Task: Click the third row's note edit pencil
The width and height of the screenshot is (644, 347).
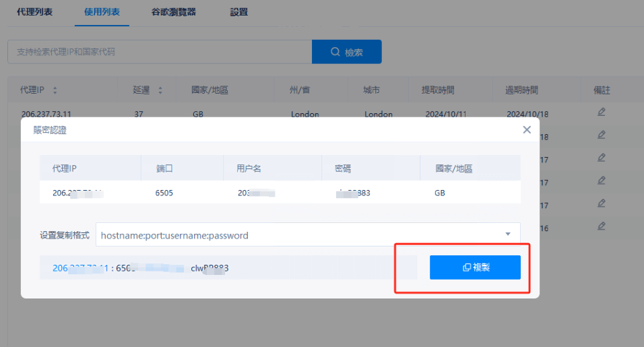Action: (x=601, y=158)
